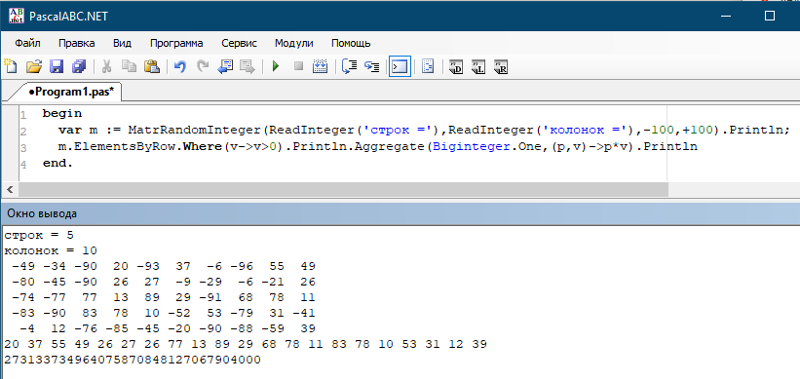Screen dimensions: 800x379
Task: Navigate backward with the blue arrow icon
Action: point(225,66)
